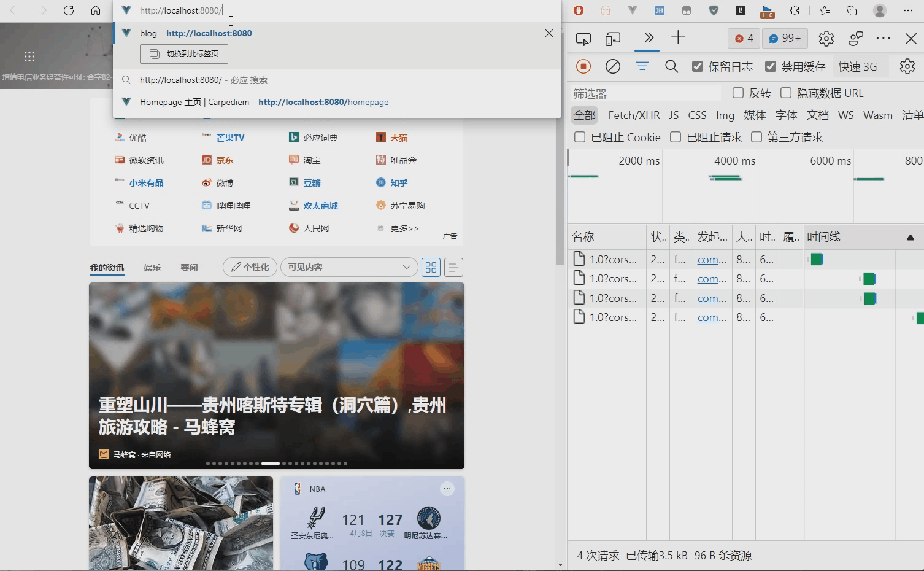Filter requests by WS
This screenshot has height=571, width=924.
click(x=846, y=115)
